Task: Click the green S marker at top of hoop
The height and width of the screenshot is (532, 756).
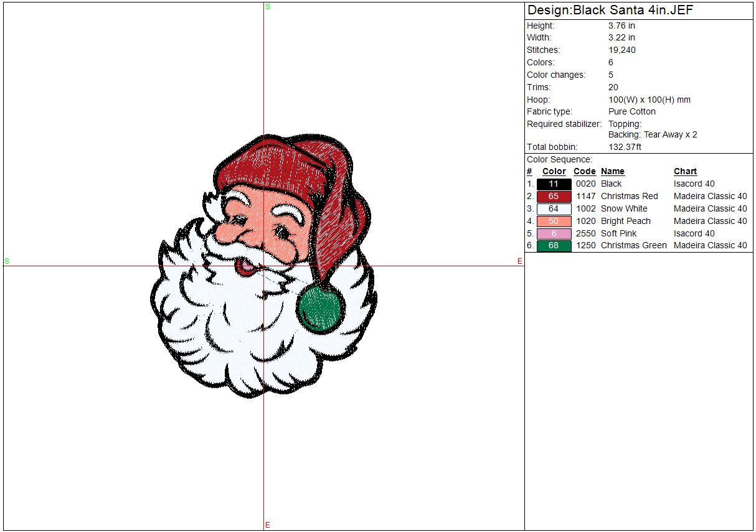Action: (x=268, y=7)
